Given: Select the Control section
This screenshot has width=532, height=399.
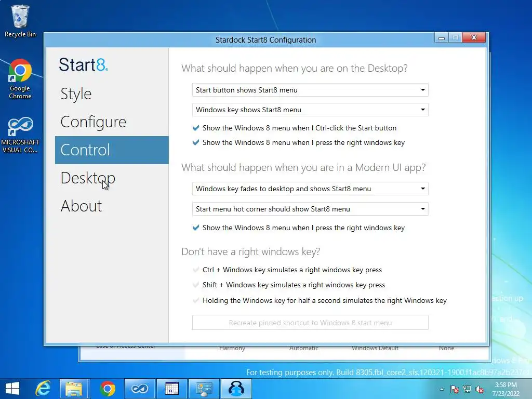Looking at the screenshot, I should (x=112, y=150).
